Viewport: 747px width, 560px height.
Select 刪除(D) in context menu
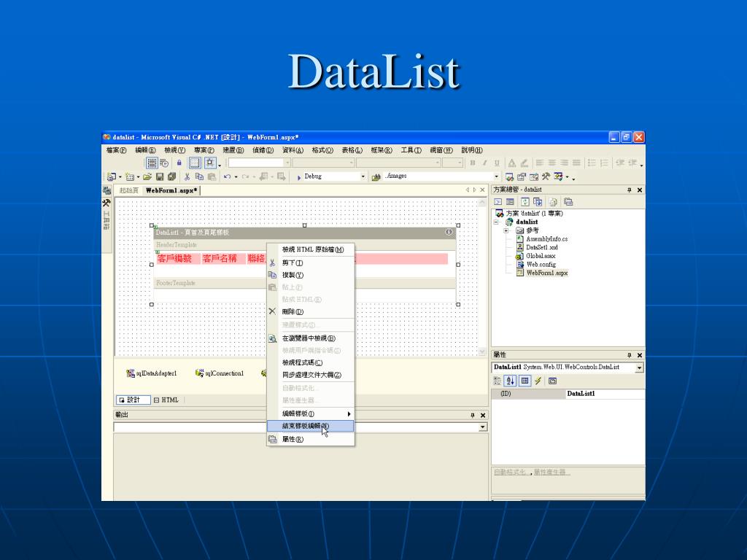pos(310,312)
